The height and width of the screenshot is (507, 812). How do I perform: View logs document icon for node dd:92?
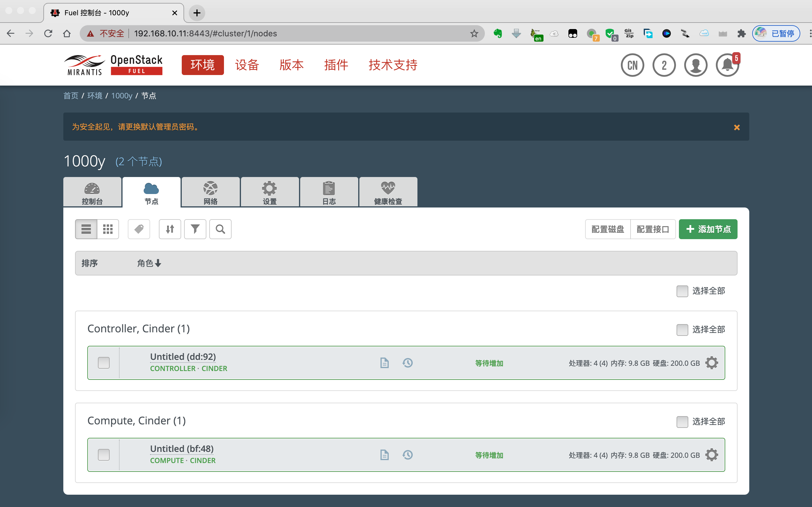click(x=384, y=363)
